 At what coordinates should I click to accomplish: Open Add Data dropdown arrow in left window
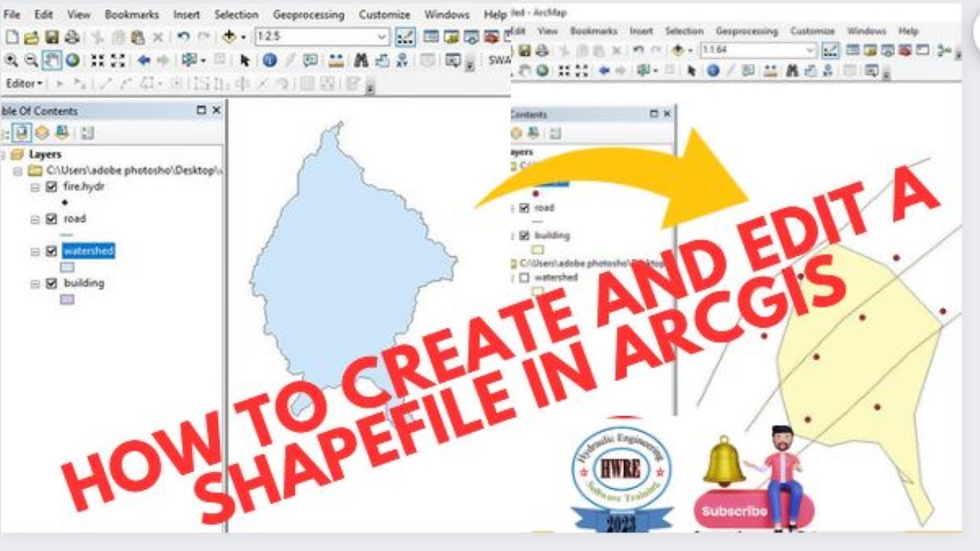coord(243,37)
